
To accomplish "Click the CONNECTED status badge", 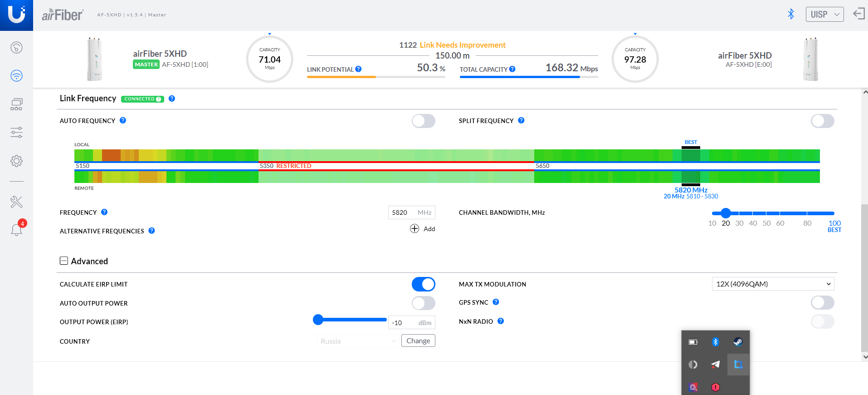I will [142, 99].
